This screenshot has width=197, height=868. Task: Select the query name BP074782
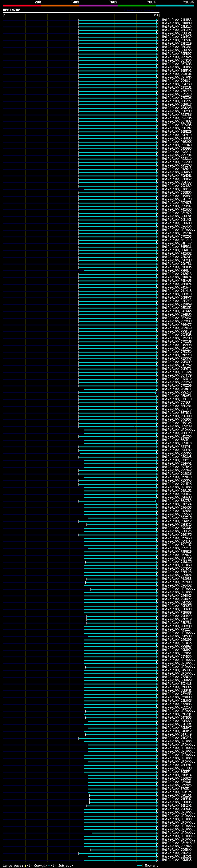tap(11, 10)
